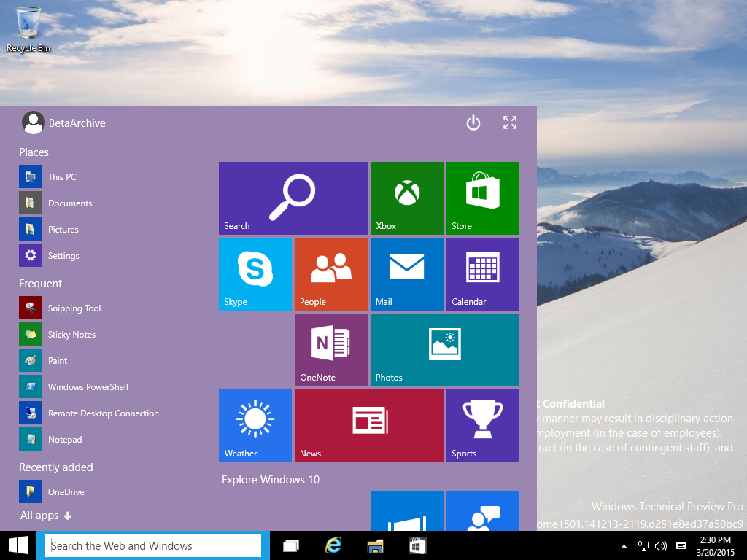The image size is (747, 560).
Task: Expand Start menu to full screen
Action: 510,122
